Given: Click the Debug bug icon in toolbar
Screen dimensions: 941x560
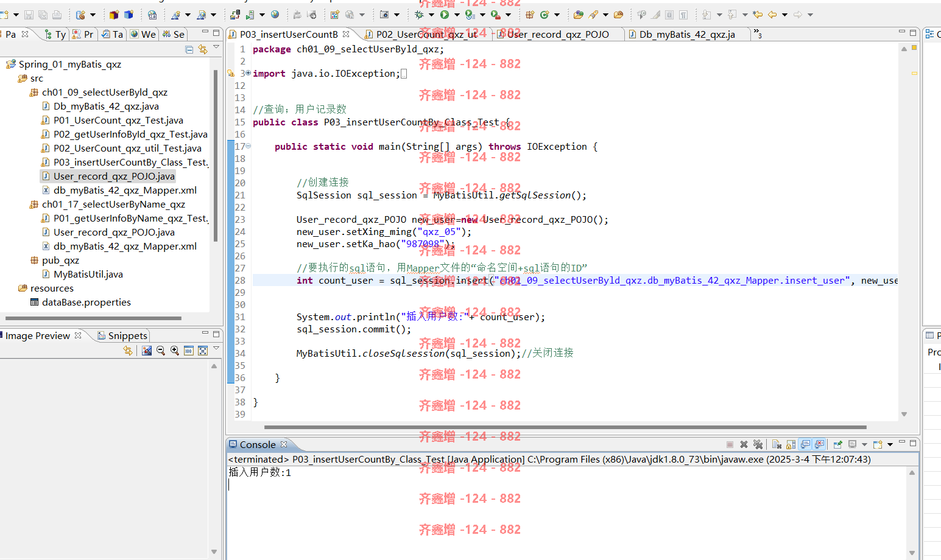Looking at the screenshot, I should point(418,15).
